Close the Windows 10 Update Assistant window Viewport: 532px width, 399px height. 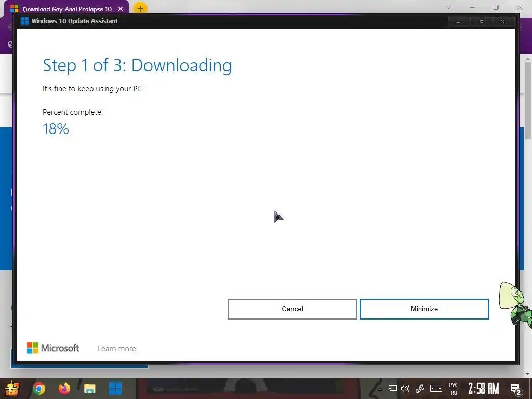[x=502, y=22]
